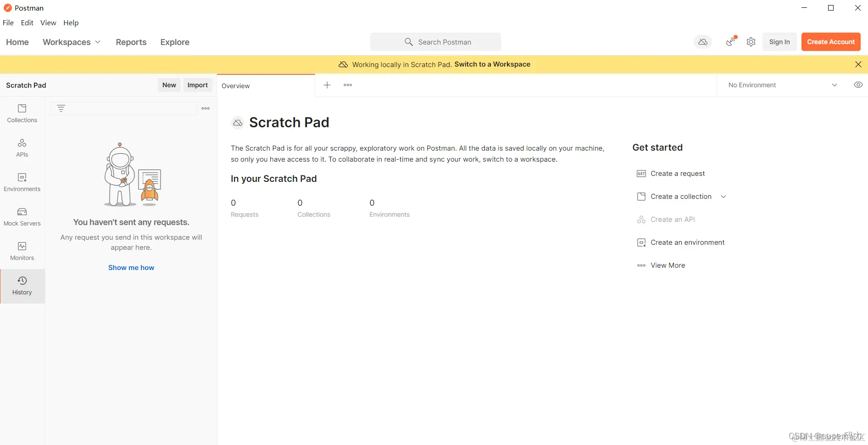This screenshot has height=445, width=868.
Task: Expand the Create a collection chevron
Action: (723, 197)
